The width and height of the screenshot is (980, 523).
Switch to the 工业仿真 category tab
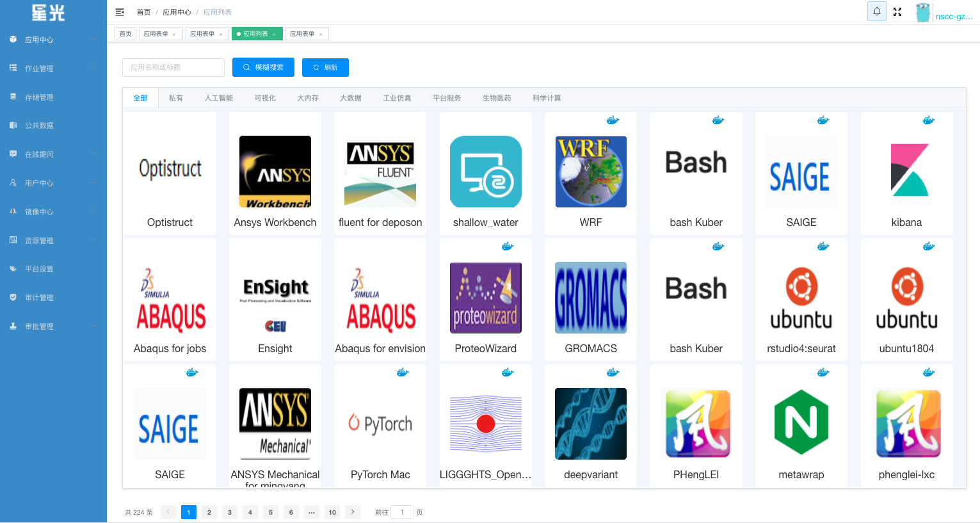click(397, 98)
